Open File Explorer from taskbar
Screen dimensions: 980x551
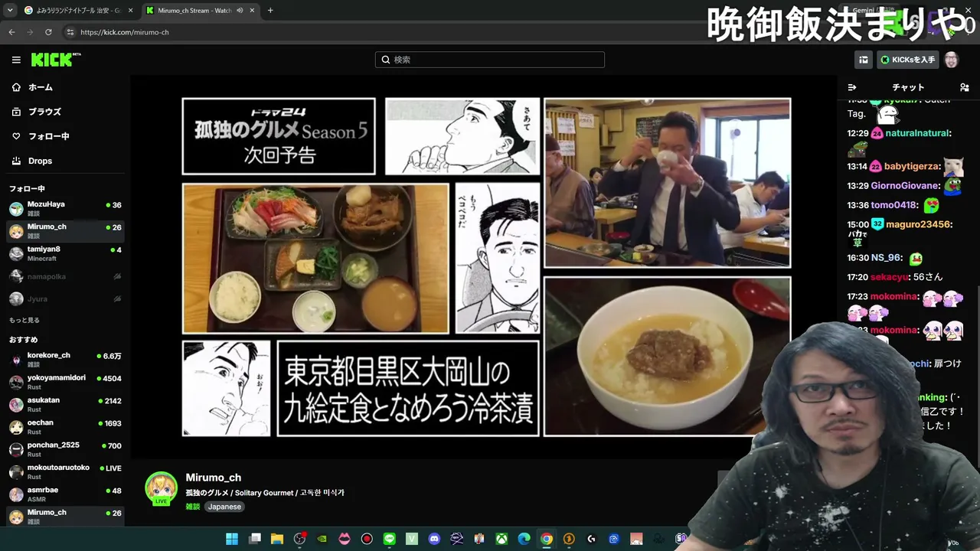pos(277,539)
